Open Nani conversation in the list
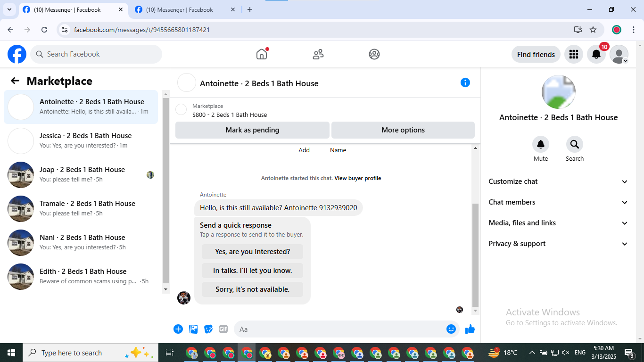 pos(81,243)
